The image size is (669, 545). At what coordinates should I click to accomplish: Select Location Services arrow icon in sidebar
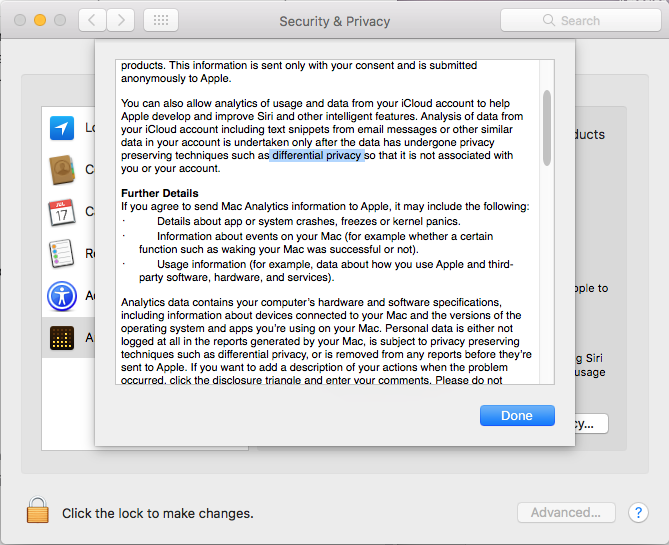[62, 128]
